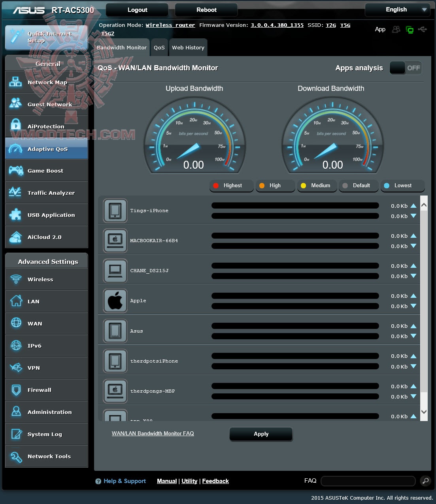The image size is (436, 504).
Task: Click the Tings-iPhone device icon
Action: 115,211
